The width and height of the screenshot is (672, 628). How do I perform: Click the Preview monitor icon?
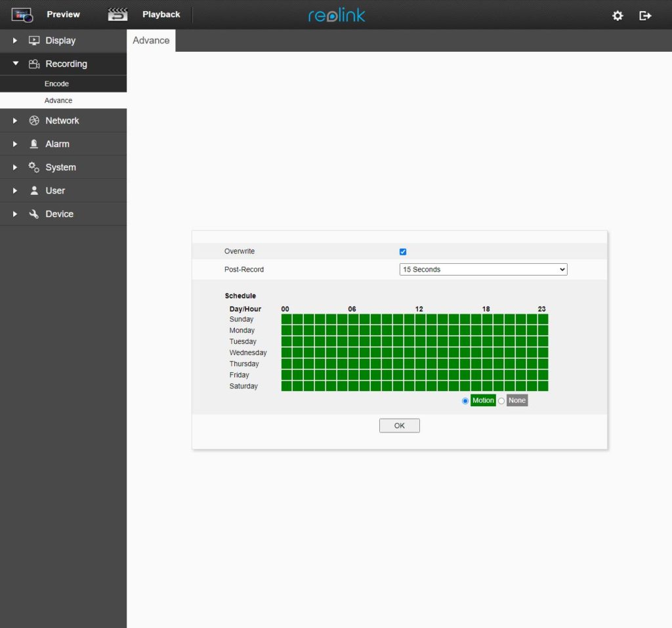[22, 14]
